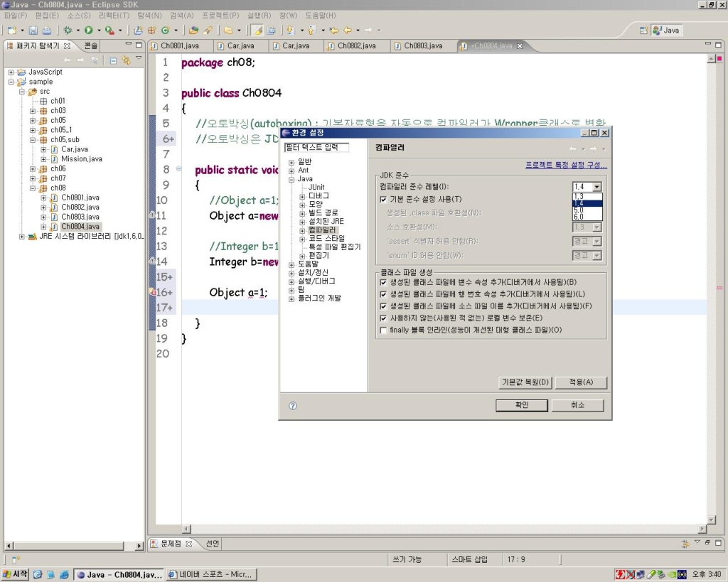
Task: Click the Search flashlight icon
Action: 208,30
